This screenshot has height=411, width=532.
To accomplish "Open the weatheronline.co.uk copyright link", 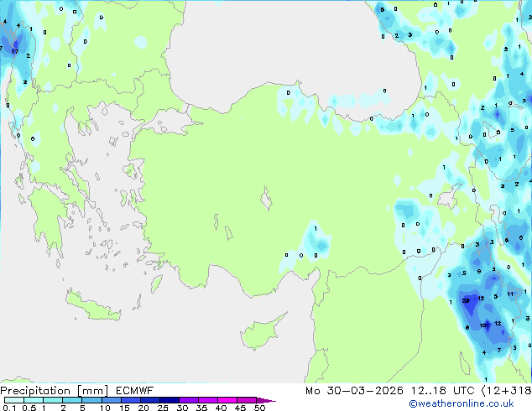I will (462, 403).
